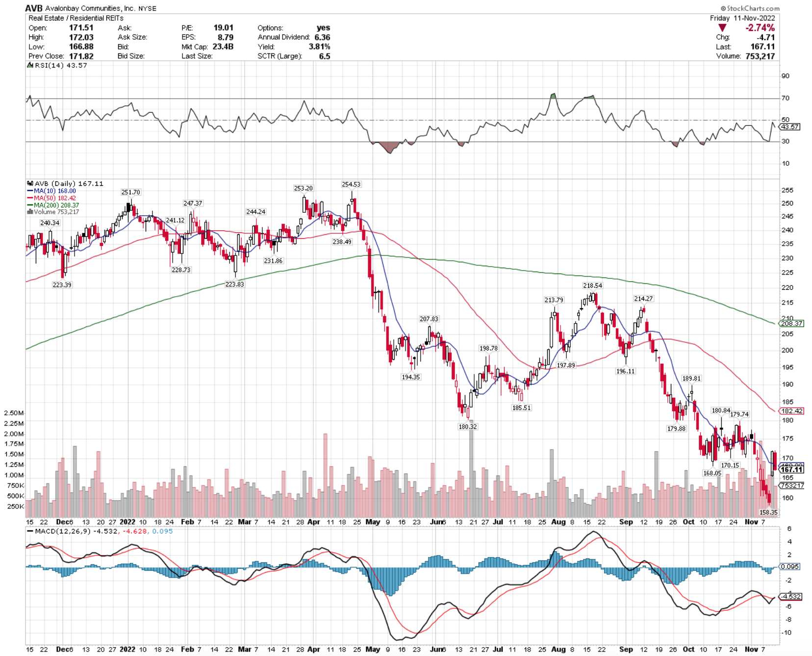
Task: Click the 244.24 price label
Action: pos(255,212)
